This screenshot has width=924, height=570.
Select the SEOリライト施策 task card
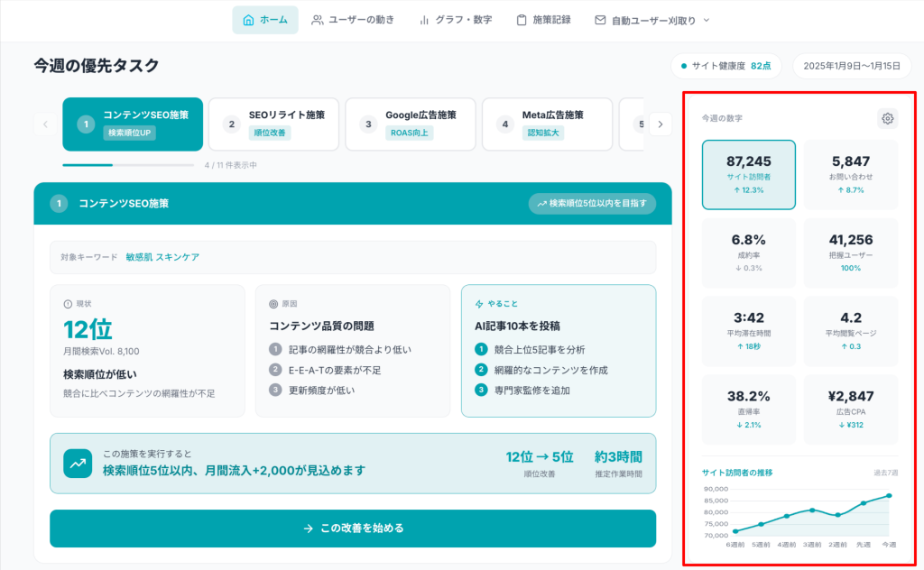click(x=273, y=124)
